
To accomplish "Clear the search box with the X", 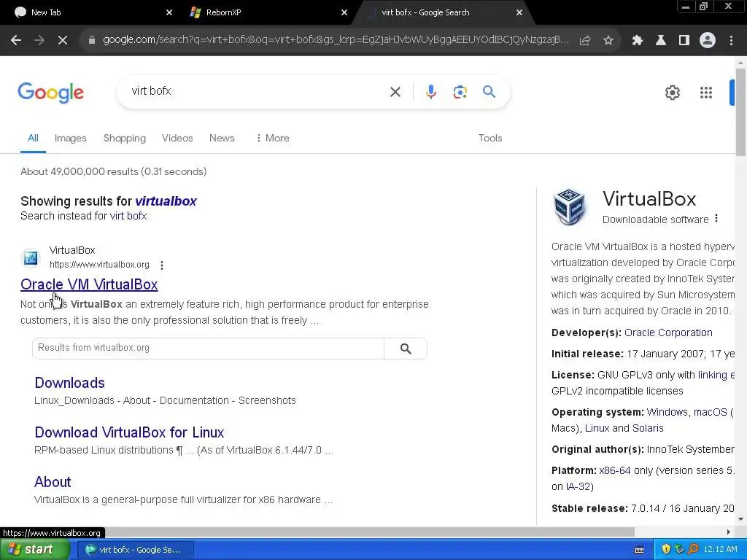I will 395,92.
